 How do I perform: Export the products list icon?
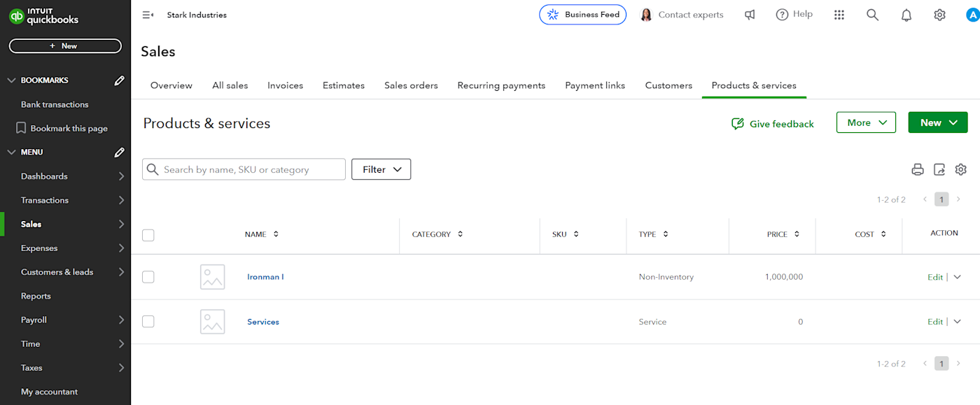coord(939,169)
